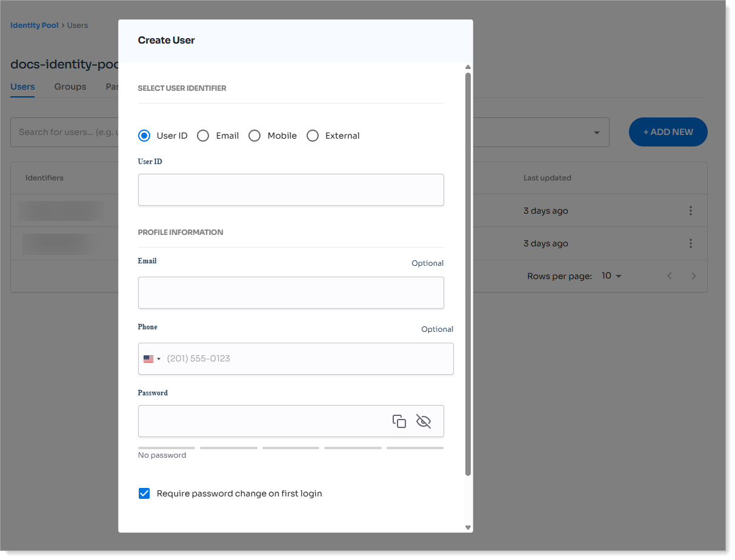Switch to the Groups tab
The image size is (735, 560).
[70, 87]
